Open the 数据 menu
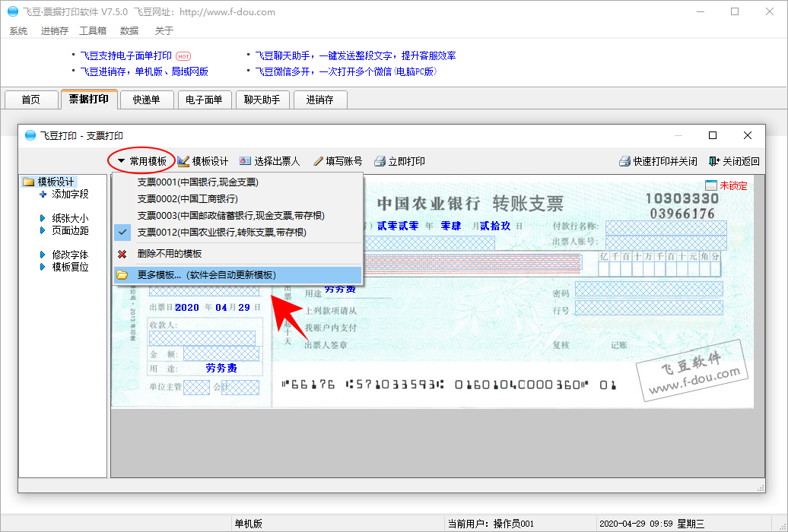The width and height of the screenshot is (788, 532). point(129,31)
